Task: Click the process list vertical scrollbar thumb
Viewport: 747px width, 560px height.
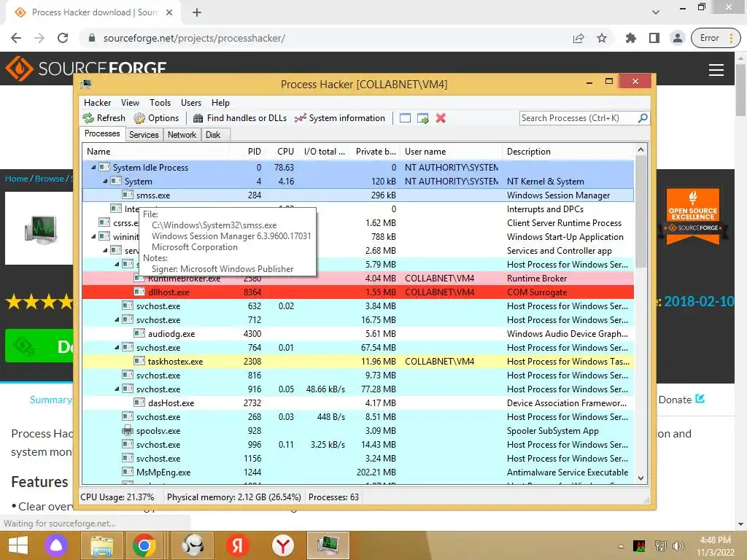Action: click(640, 211)
